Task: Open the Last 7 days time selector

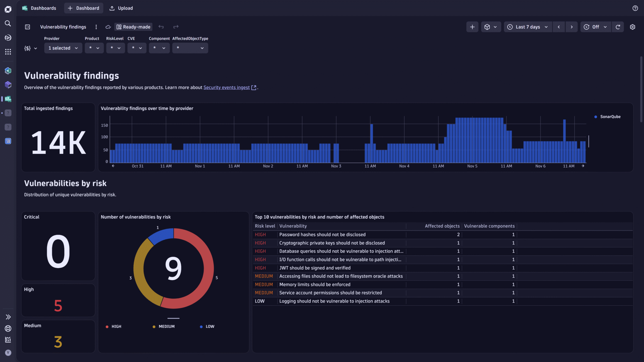Action: click(x=528, y=27)
